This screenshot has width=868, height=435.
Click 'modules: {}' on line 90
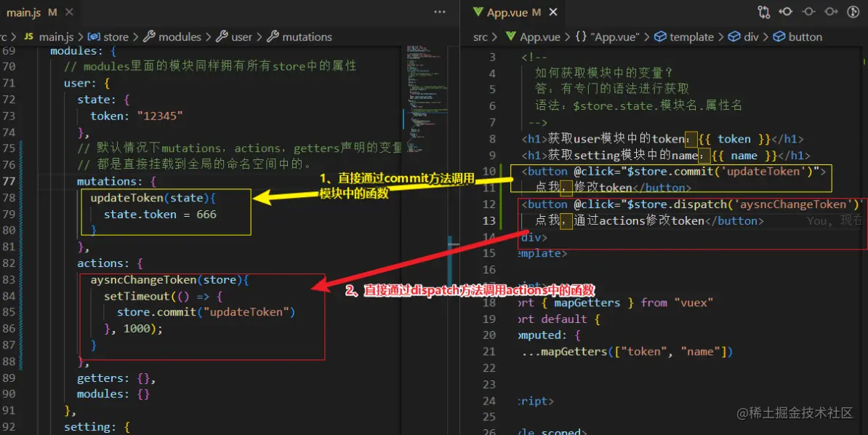(x=113, y=394)
